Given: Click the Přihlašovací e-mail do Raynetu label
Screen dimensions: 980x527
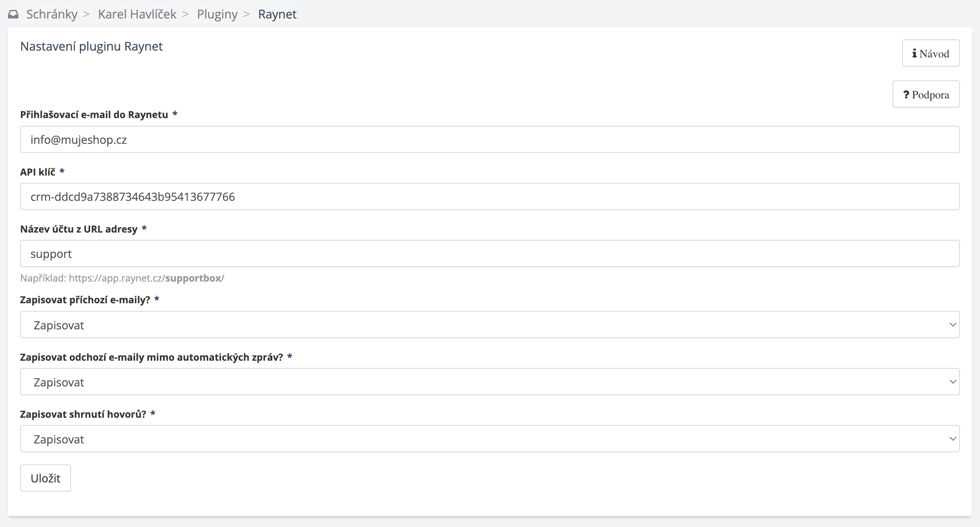Looking at the screenshot, I should (x=94, y=115).
